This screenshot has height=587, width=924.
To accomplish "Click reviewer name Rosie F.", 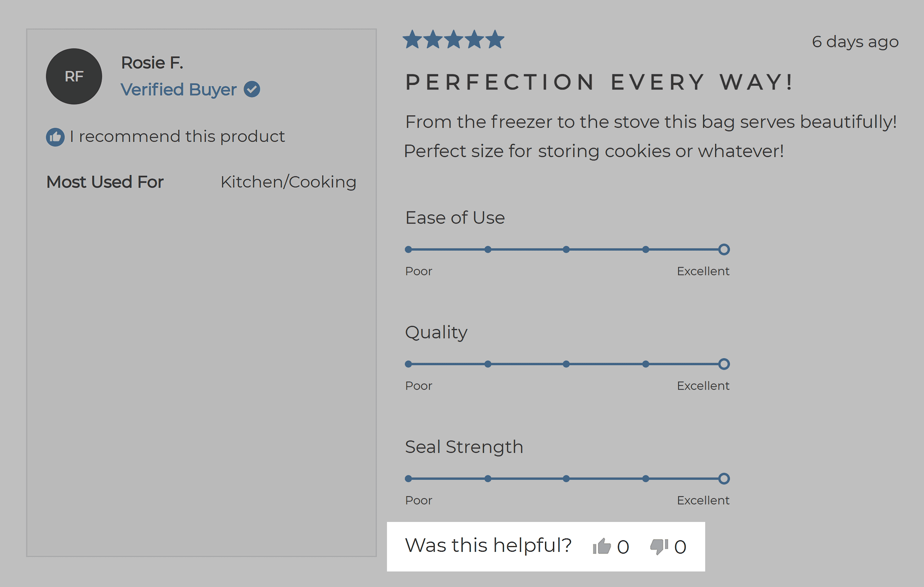I will click(x=152, y=62).
